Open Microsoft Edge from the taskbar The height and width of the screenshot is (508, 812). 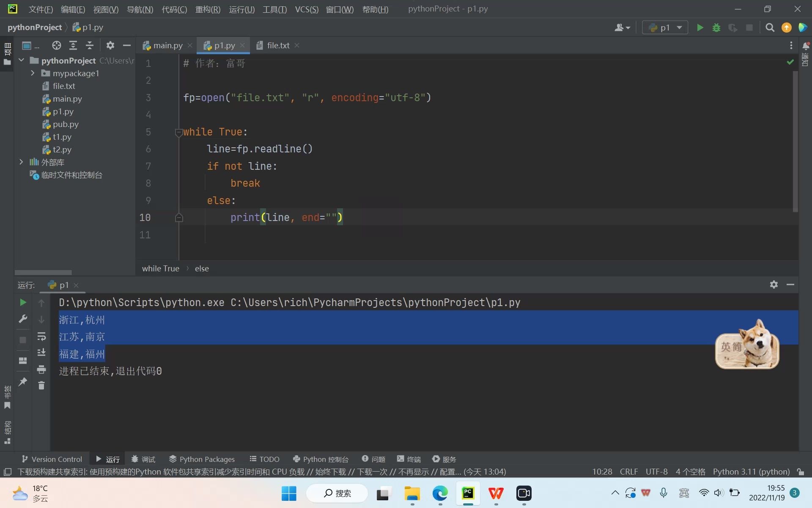point(440,493)
